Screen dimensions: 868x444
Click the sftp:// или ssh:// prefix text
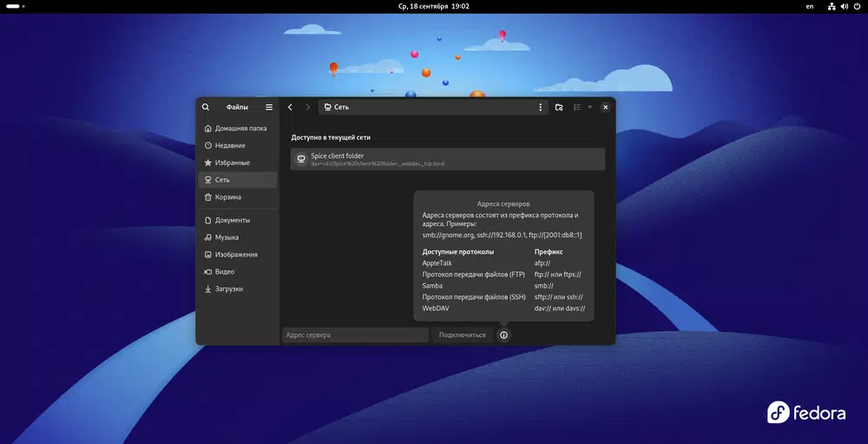click(558, 297)
